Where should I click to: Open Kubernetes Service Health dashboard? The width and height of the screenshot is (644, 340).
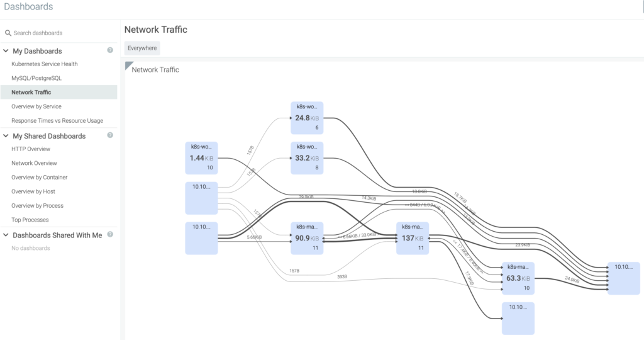pyautogui.click(x=44, y=64)
